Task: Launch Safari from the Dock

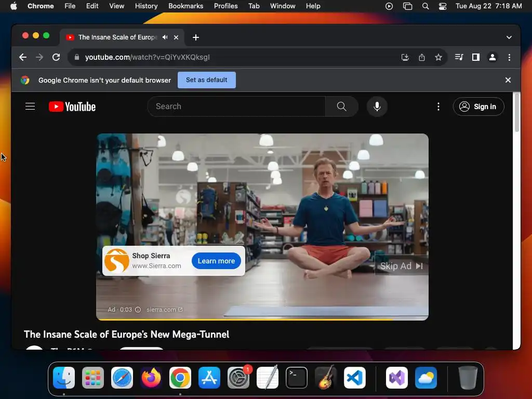Action: (122, 378)
